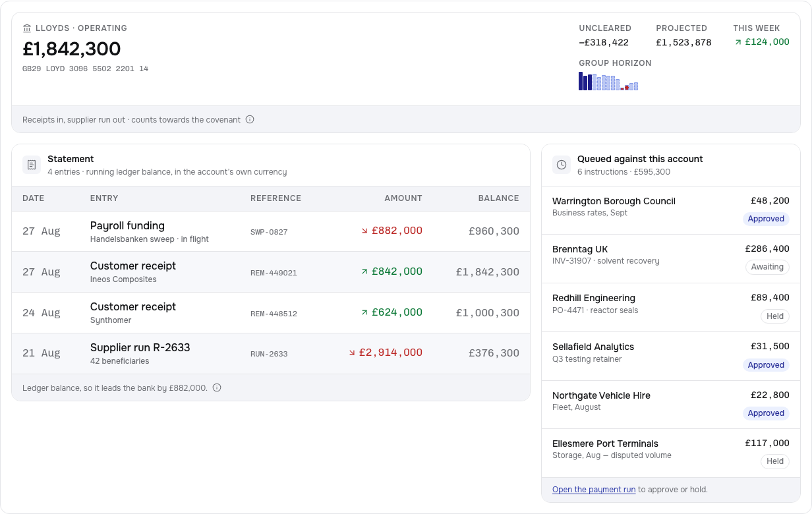Click the clock icon for queued instructions
This screenshot has width=812, height=514.
(562, 165)
